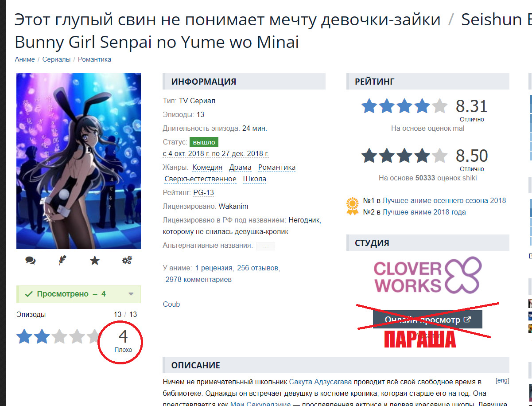Open comments via speech bubble icon
The height and width of the screenshot is (406, 532).
point(31,261)
